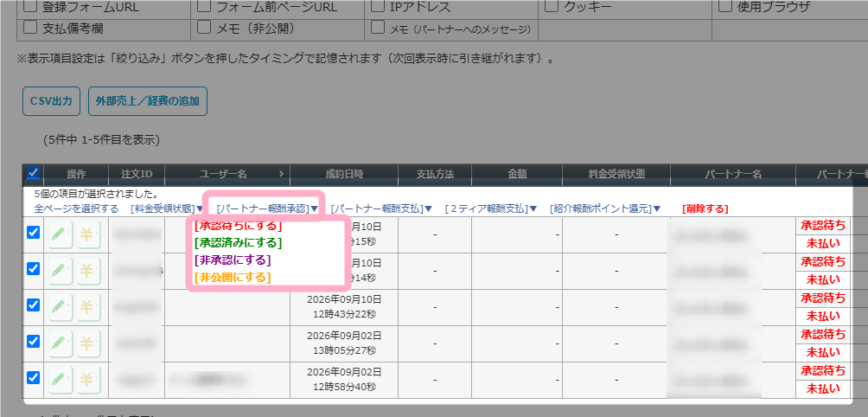Click the CSV出力 button
This screenshot has height=417, width=868.
pyautogui.click(x=52, y=100)
